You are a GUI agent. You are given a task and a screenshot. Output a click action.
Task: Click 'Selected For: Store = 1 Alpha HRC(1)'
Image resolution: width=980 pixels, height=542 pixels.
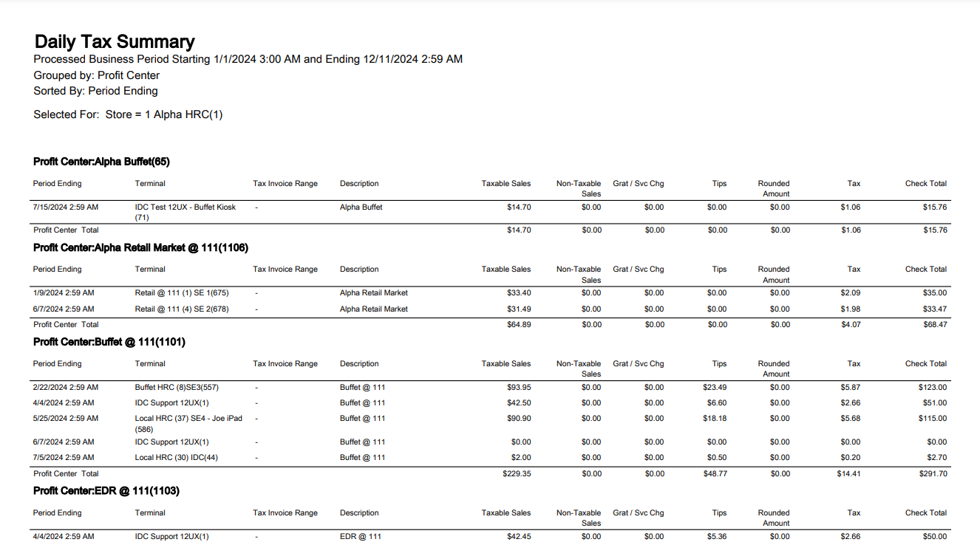point(128,114)
